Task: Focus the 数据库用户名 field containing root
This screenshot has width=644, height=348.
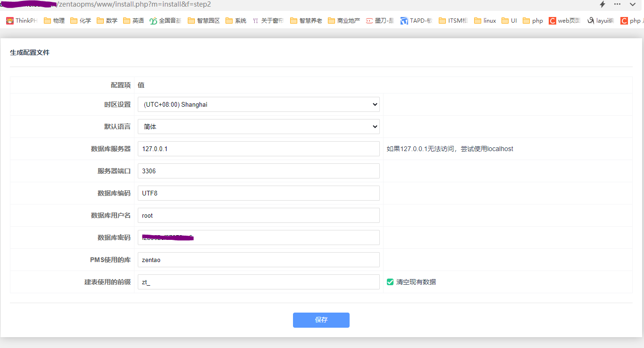Action: [259, 215]
